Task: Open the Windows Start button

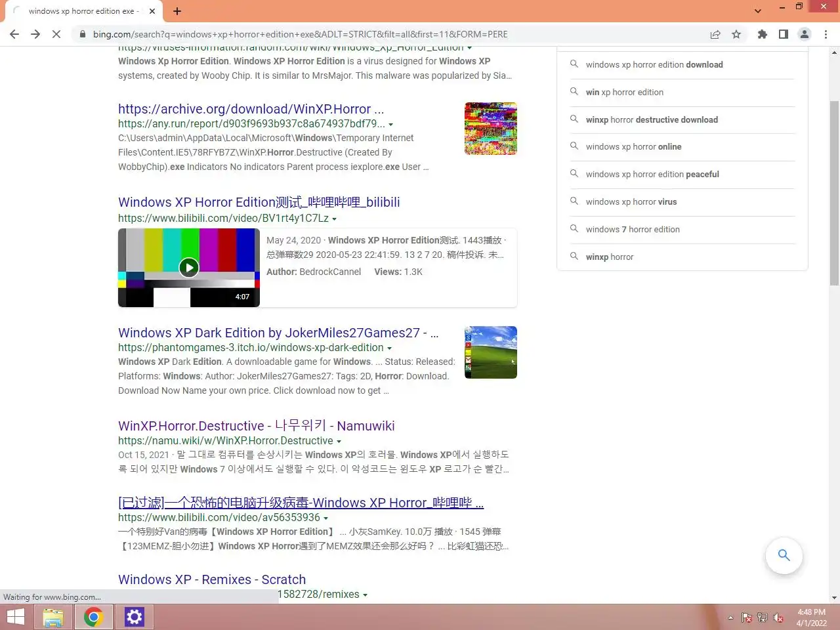Action: (16, 617)
